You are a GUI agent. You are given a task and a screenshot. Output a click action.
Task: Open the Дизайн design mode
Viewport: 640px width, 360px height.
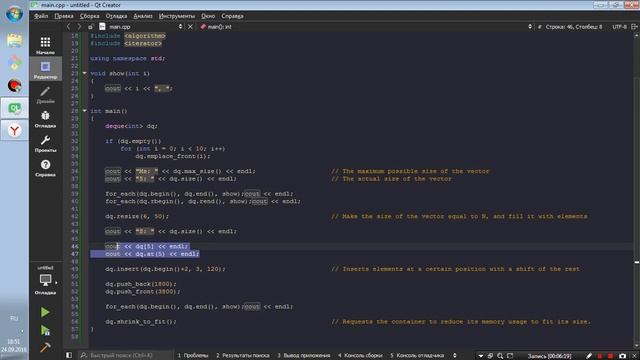coord(45,94)
